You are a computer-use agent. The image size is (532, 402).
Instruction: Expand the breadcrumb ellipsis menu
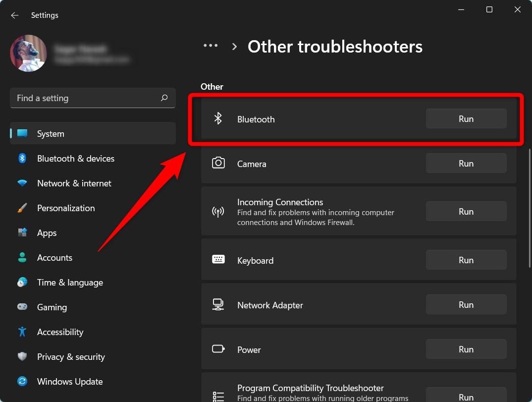[x=211, y=45]
